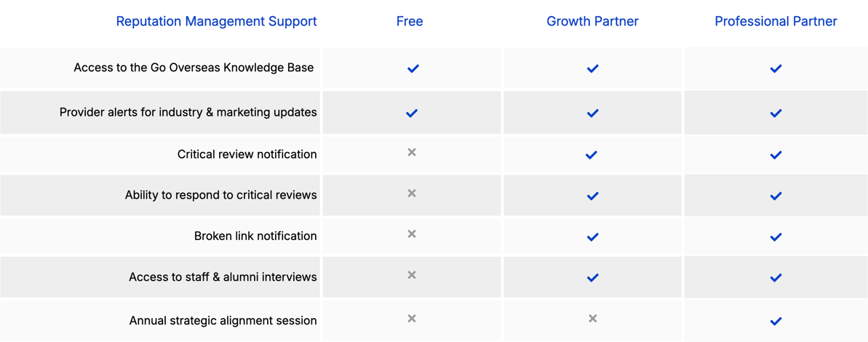Click the 'Annual strategic alignment session' label
The image size is (868, 342).
click(x=223, y=321)
